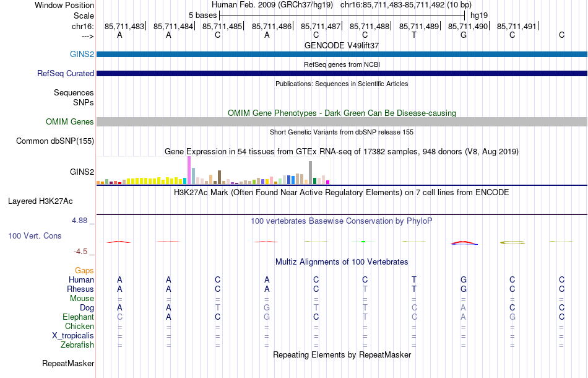
Task: Click the red PhyloP peak under 85,711,490
Action: pyautogui.click(x=464, y=242)
